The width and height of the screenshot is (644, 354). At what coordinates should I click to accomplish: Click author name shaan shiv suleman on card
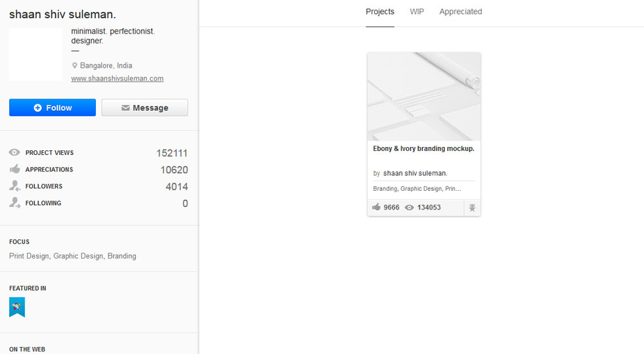point(415,173)
